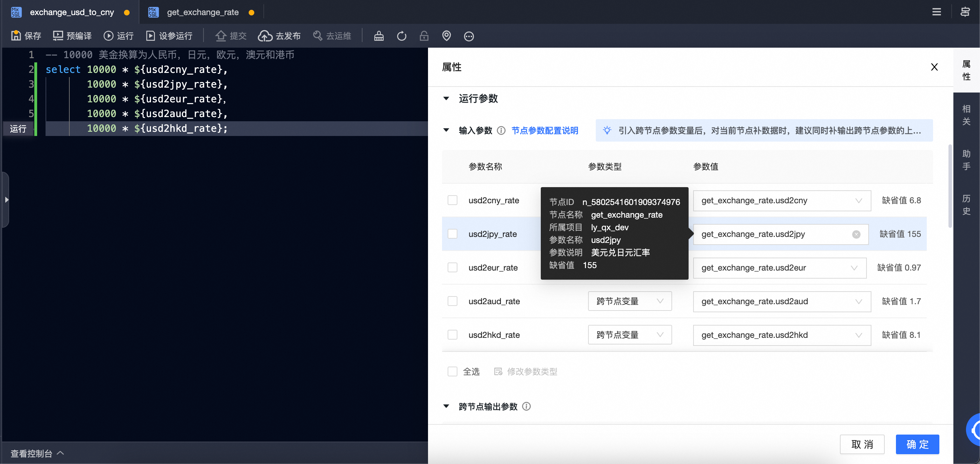Toggle the Select all (全选) checkbox
Viewport: 980px width, 464px height.
tap(452, 371)
